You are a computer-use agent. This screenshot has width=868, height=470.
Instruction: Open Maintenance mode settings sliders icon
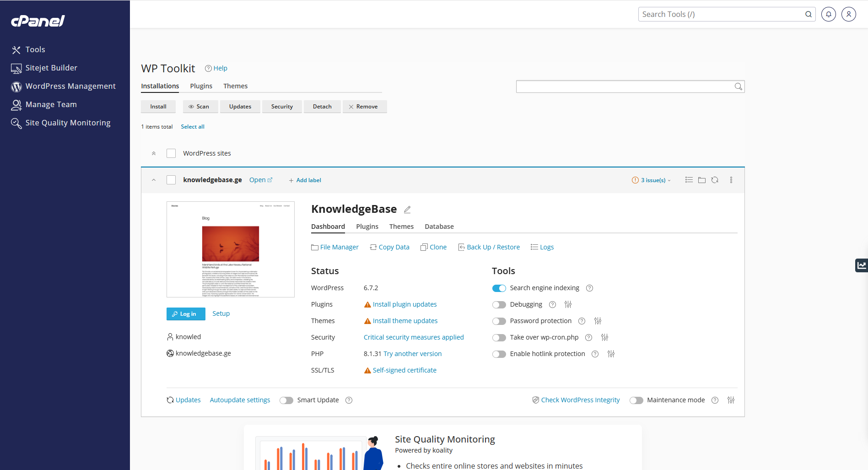[x=731, y=400]
